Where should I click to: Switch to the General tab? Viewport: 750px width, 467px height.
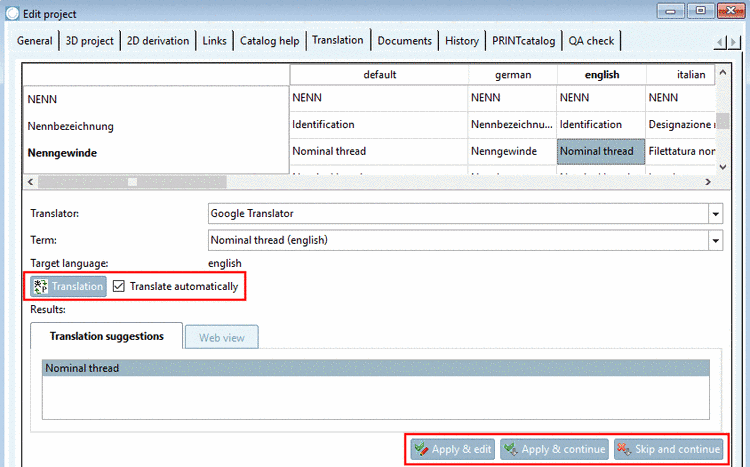(x=34, y=41)
